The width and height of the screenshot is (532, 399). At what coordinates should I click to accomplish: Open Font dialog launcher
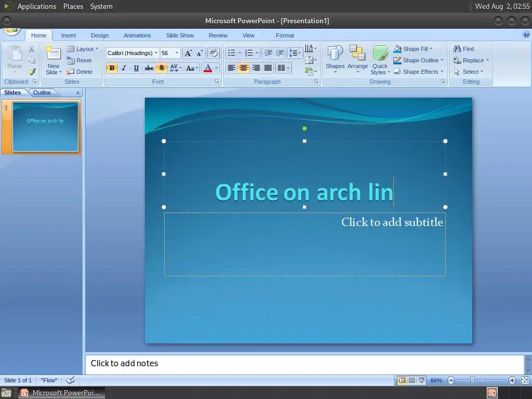coord(217,82)
